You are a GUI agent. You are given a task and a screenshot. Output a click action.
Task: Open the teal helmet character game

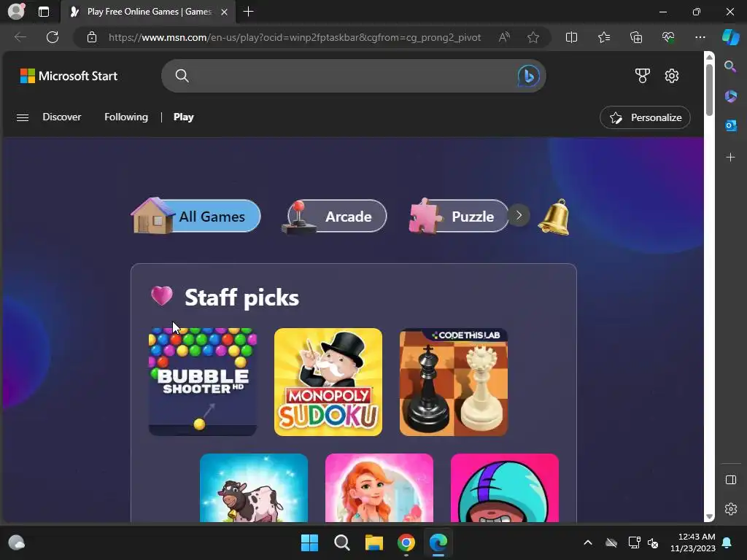tap(505, 488)
